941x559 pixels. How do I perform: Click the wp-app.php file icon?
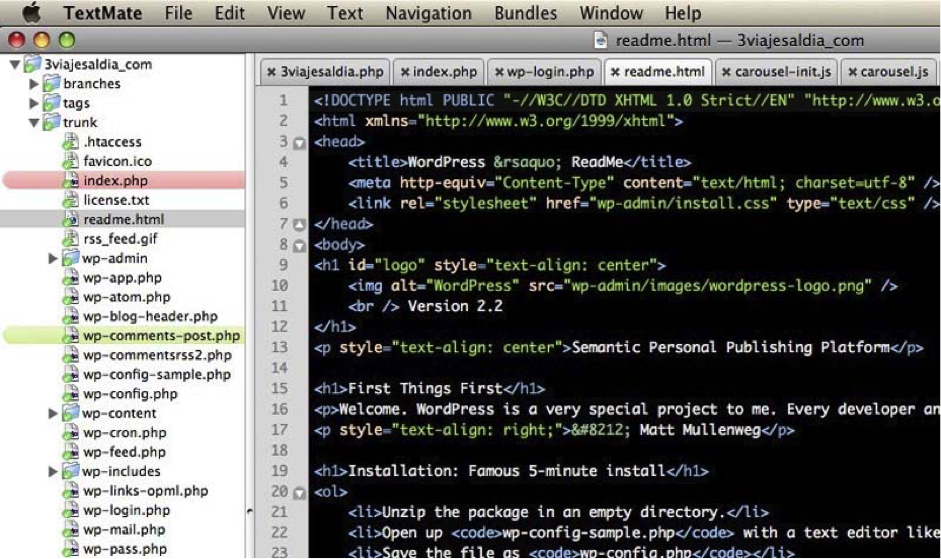pyautogui.click(x=71, y=277)
